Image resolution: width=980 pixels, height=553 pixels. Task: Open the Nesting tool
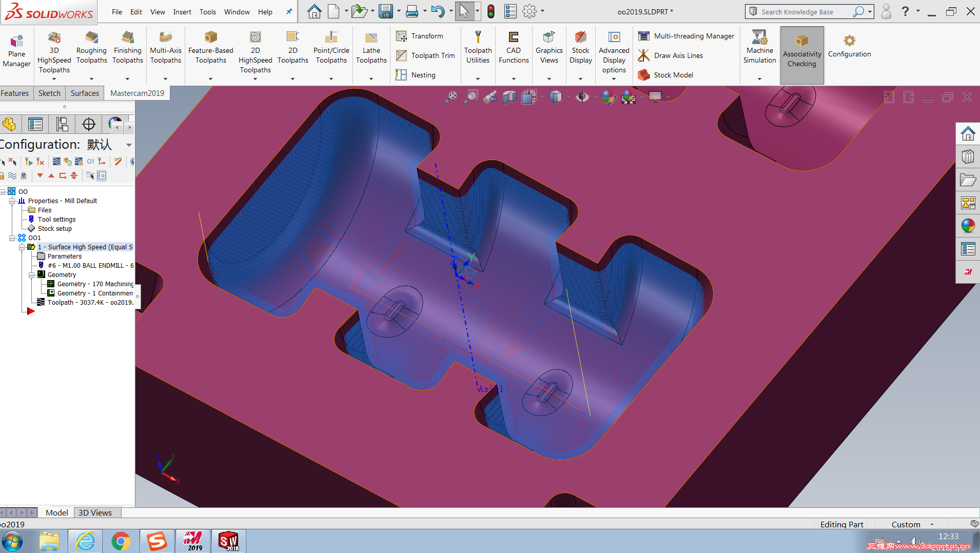[x=416, y=75]
